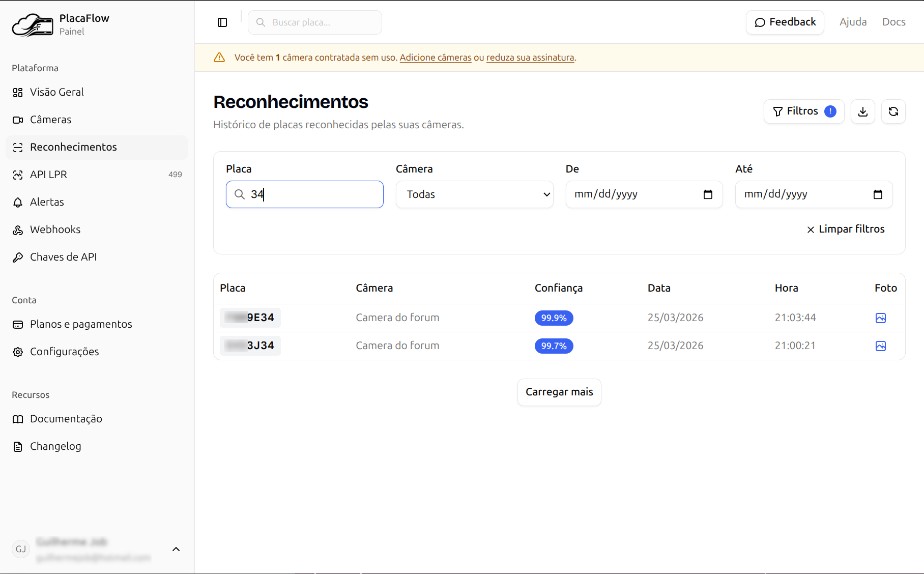Click Limpar filtros

[x=846, y=229]
